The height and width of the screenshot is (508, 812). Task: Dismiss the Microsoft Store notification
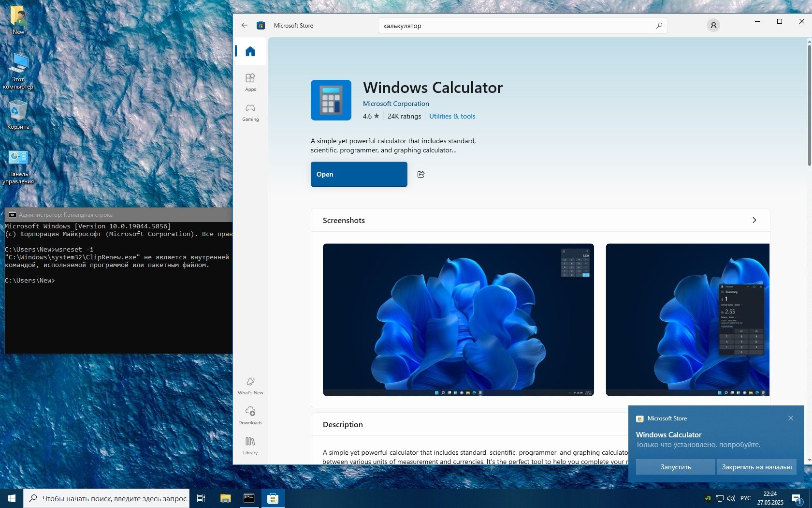click(790, 418)
